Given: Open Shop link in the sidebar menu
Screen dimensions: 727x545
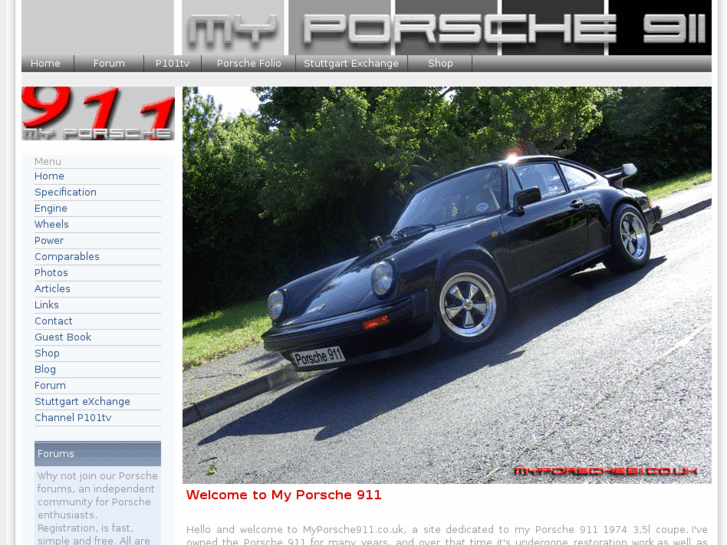Looking at the screenshot, I should click(x=47, y=353).
